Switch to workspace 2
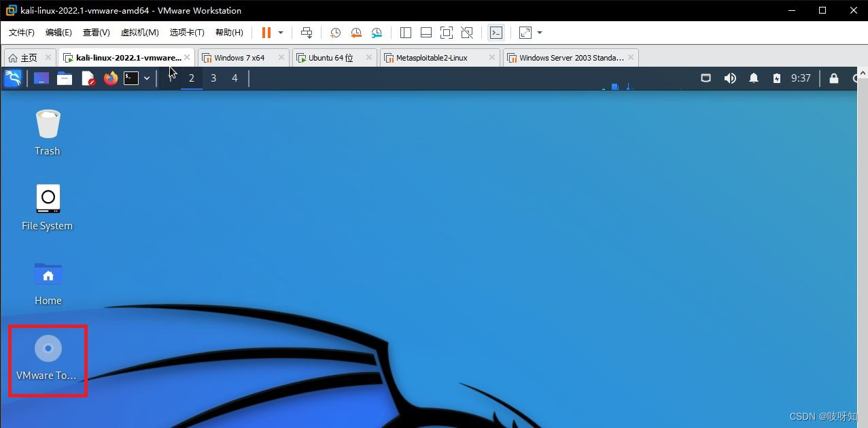The height and width of the screenshot is (428, 868). tap(192, 78)
